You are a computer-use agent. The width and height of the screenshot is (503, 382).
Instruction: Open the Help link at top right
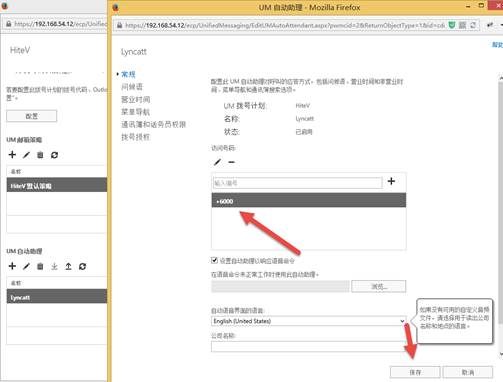point(497,44)
